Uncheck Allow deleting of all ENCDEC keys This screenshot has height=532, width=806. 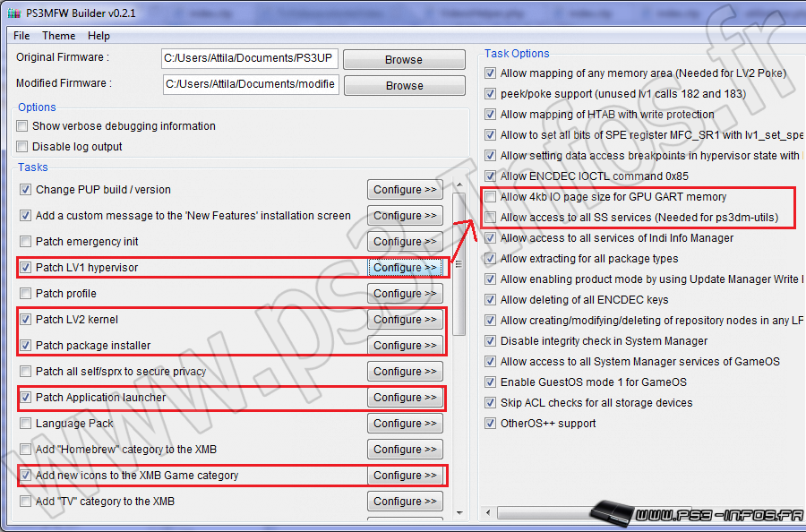coord(491,300)
